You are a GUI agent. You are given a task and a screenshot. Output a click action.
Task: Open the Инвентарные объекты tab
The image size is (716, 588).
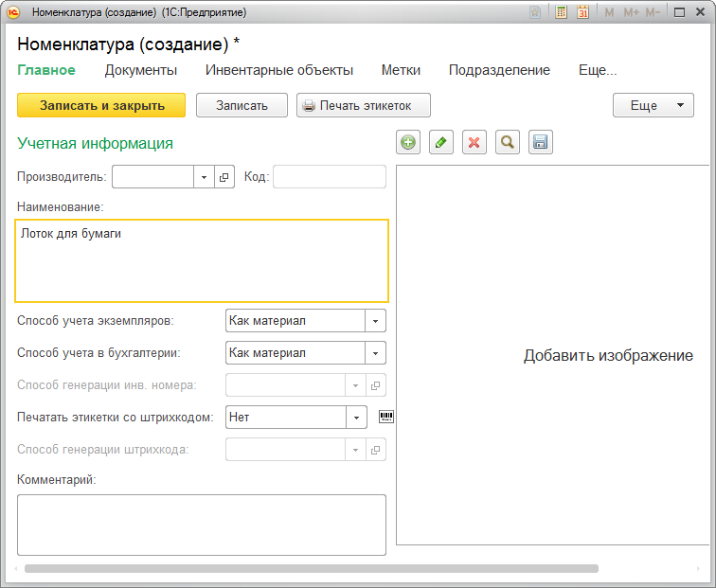point(279,70)
